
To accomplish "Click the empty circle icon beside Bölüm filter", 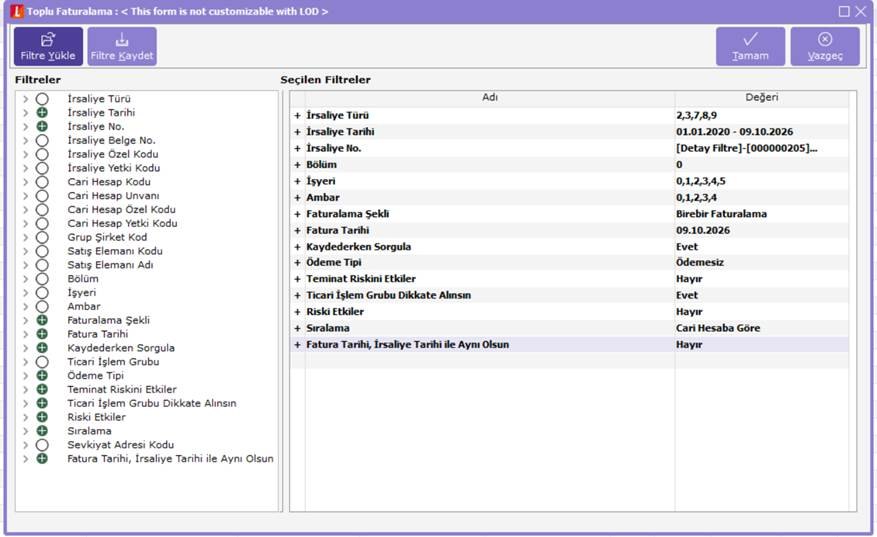I will 42,279.
